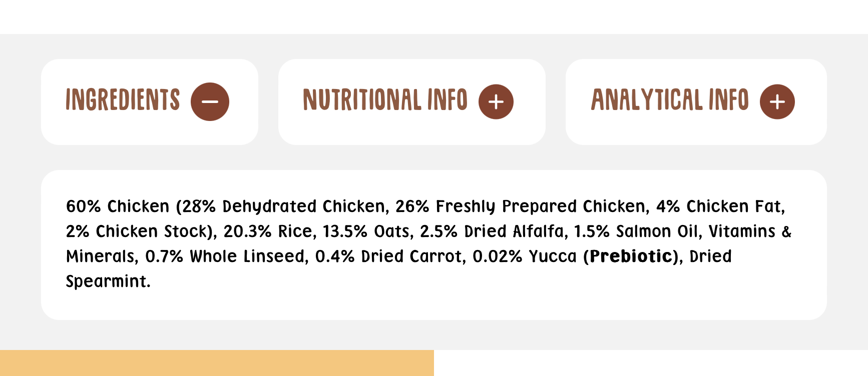Select the Ingredients heading text

pyautogui.click(x=123, y=99)
